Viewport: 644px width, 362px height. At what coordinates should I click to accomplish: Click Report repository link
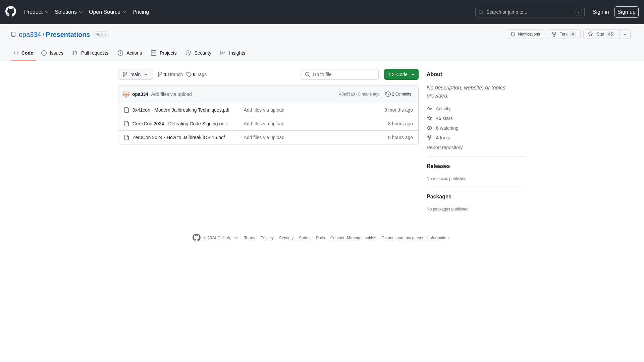pyautogui.click(x=444, y=147)
